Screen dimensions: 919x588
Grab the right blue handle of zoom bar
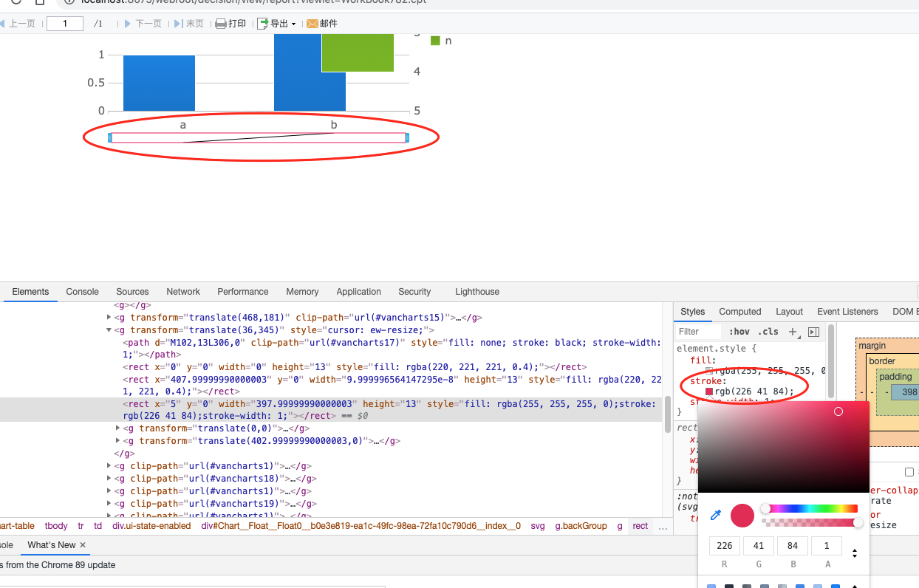tap(406, 137)
